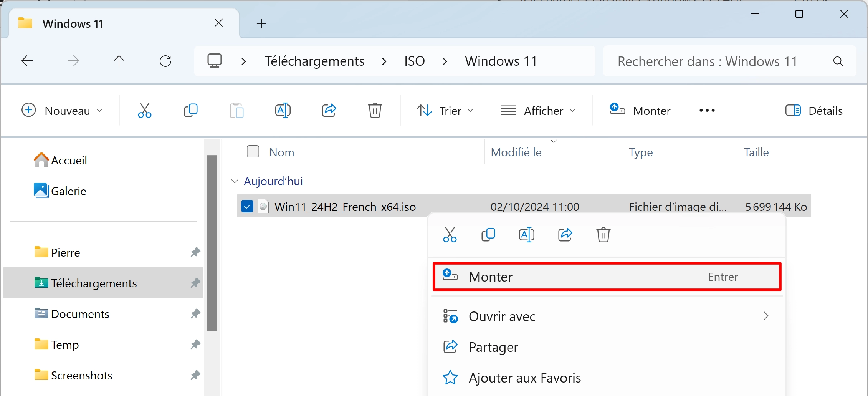868x396 pixels.
Task: Click the search magnifier icon
Action: (x=838, y=61)
